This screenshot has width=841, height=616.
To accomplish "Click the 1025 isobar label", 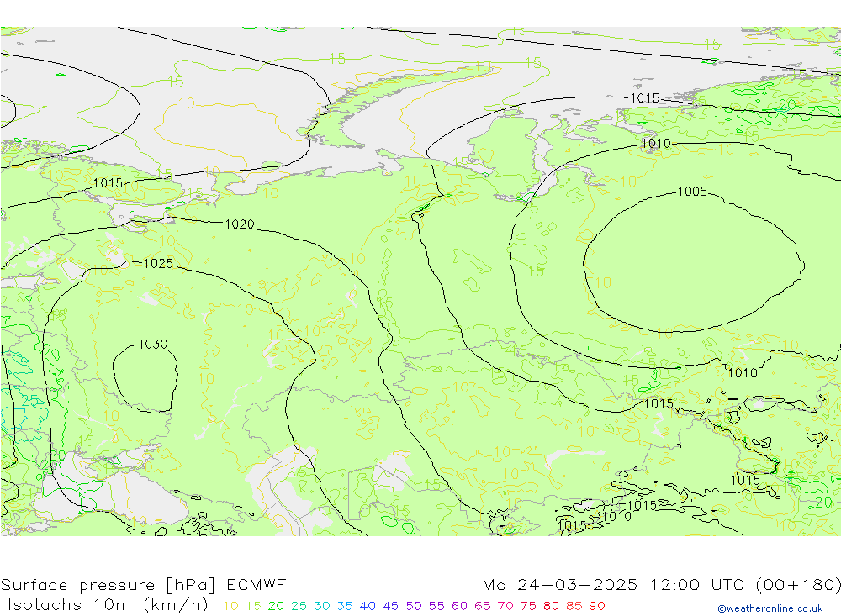I will pos(158,263).
